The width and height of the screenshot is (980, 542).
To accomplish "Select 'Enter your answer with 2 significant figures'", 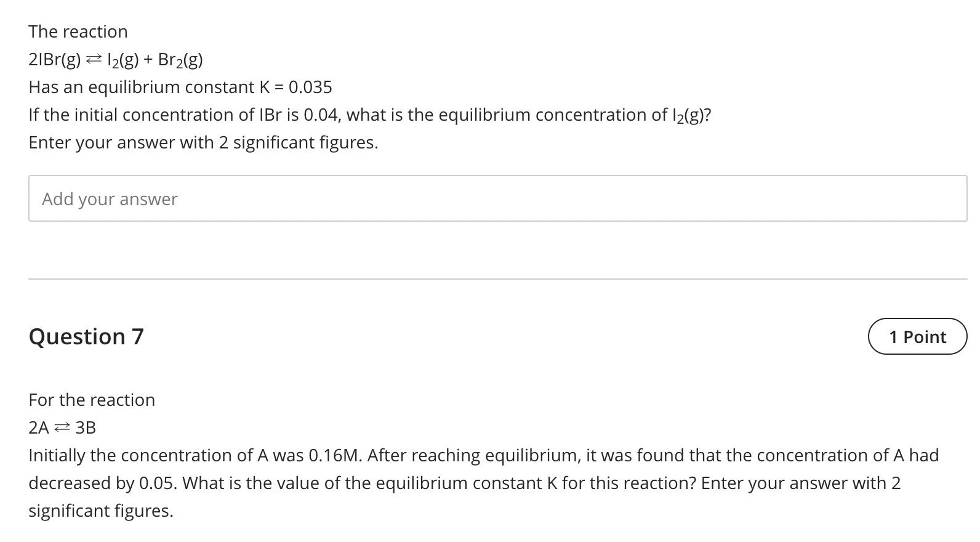I will (x=203, y=142).
